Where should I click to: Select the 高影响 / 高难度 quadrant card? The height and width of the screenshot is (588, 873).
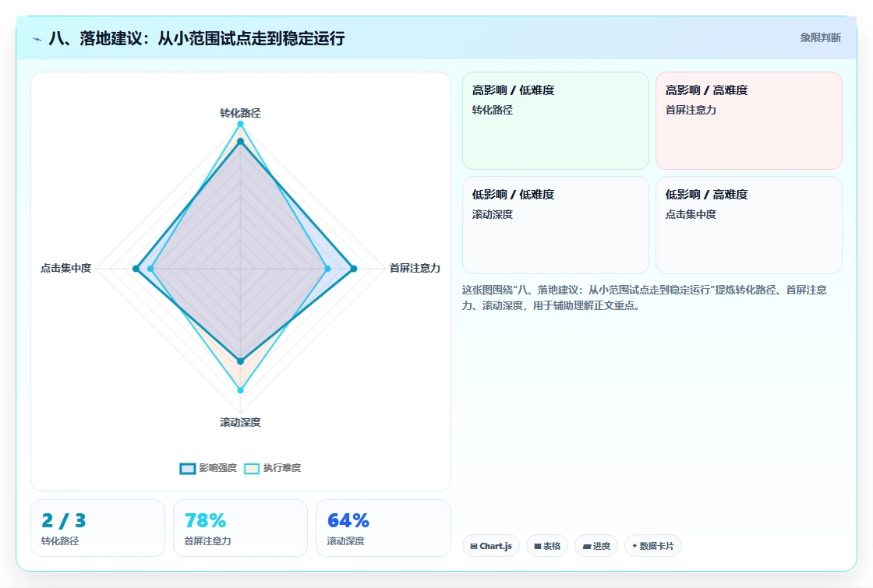pyautogui.click(x=749, y=121)
